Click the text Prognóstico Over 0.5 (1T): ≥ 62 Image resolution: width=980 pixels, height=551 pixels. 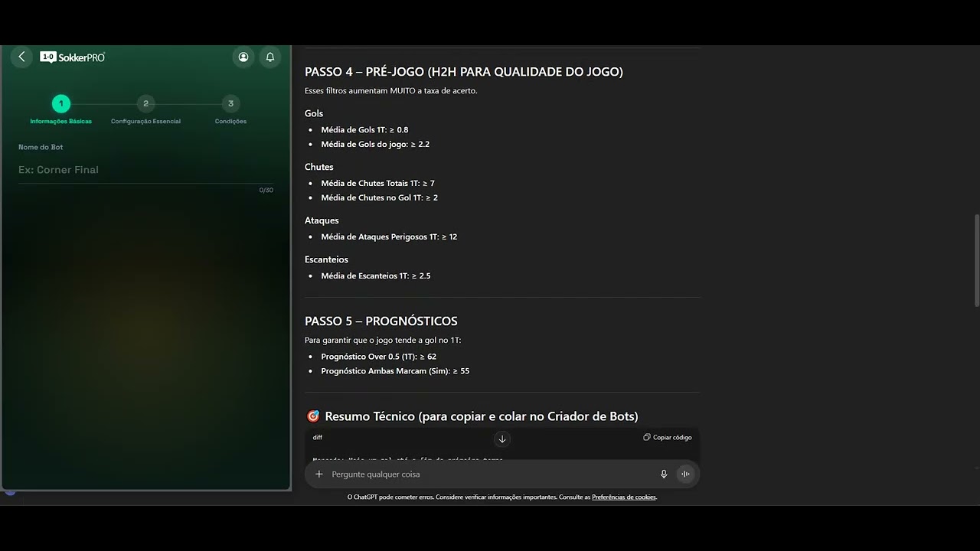[378, 357]
